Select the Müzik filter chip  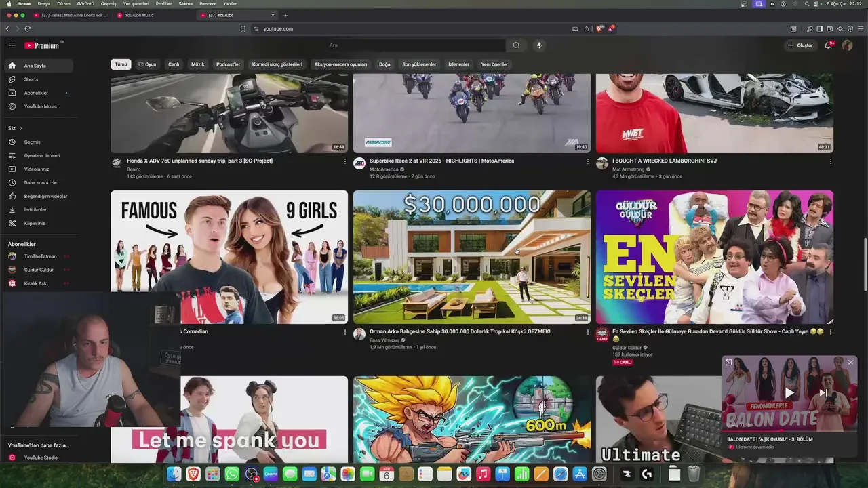[198, 64]
